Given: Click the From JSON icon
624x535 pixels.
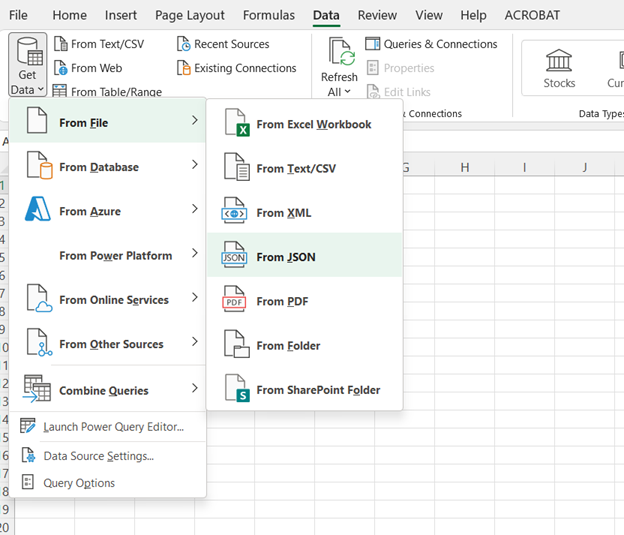Looking at the screenshot, I should [234, 255].
